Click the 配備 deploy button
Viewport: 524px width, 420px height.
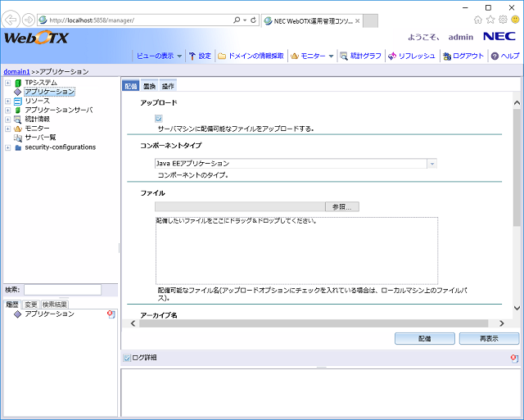[424, 338]
